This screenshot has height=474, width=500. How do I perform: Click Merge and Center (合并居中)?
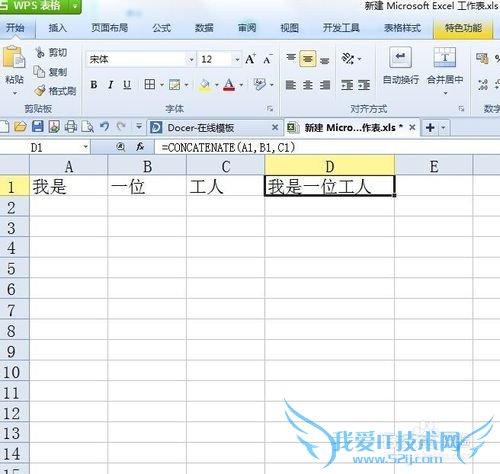tap(445, 66)
